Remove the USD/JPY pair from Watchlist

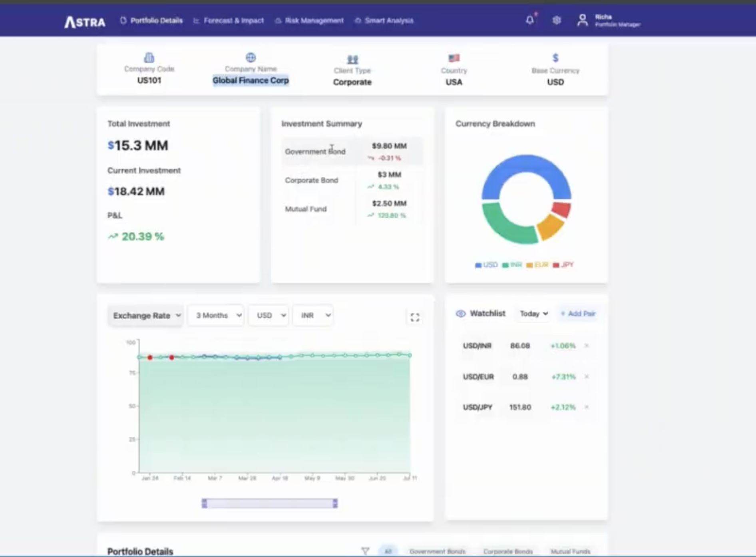586,407
